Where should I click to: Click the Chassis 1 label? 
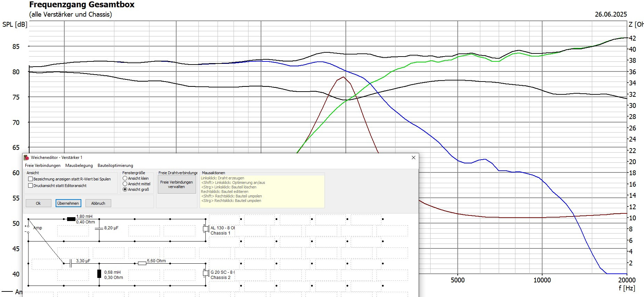[x=220, y=233]
